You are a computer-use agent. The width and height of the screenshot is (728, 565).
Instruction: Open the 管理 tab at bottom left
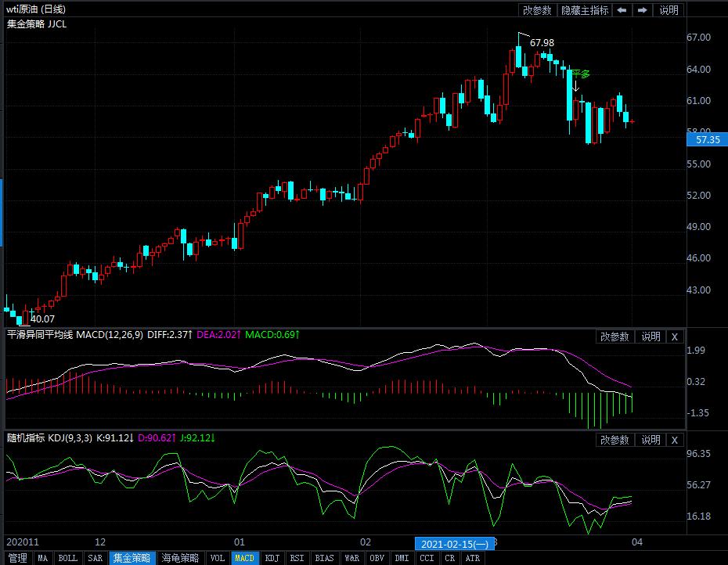pos(17,558)
